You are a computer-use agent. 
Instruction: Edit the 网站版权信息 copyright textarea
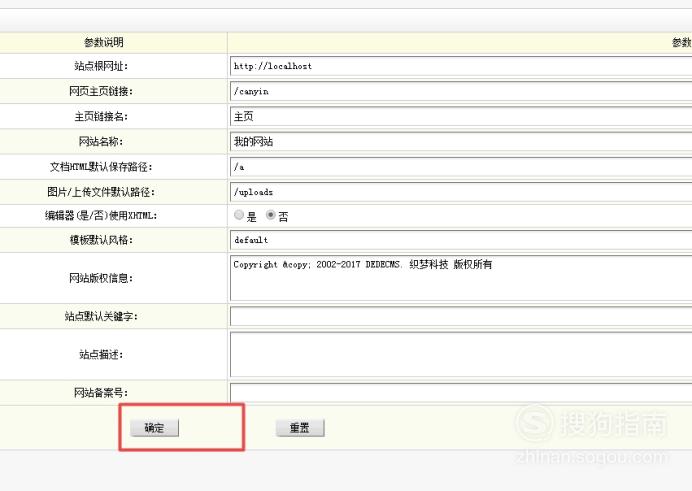461,278
